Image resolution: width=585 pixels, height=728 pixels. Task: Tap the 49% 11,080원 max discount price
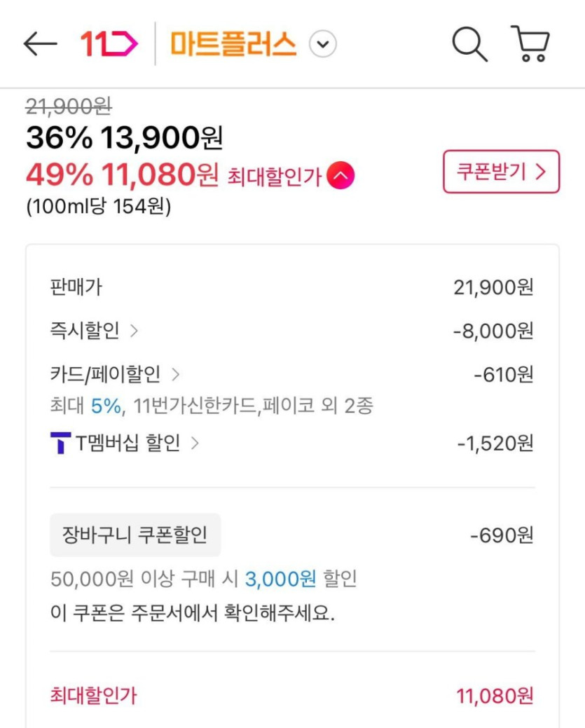pos(123,175)
